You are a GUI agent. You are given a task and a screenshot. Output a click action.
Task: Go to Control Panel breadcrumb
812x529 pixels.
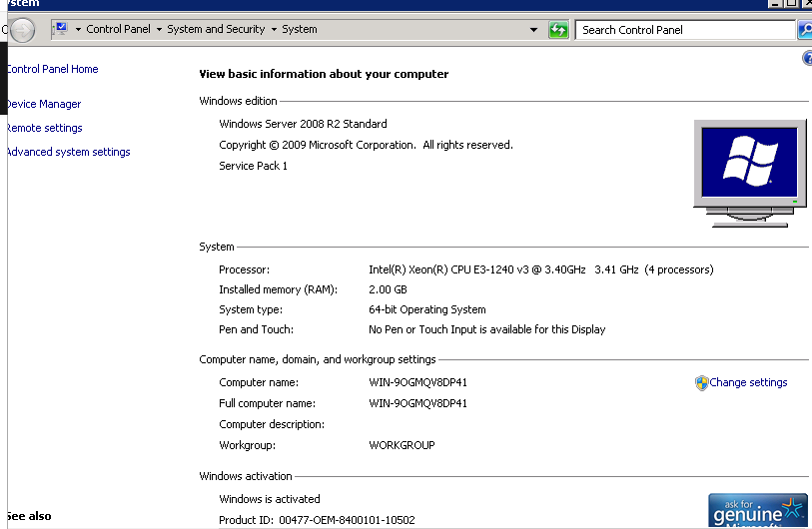118,30
